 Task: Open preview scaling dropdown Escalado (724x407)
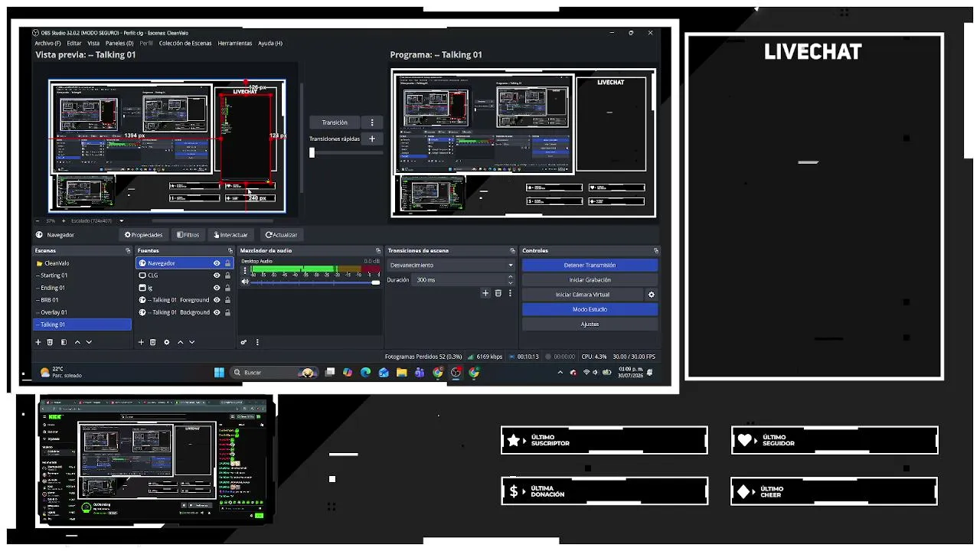pos(97,221)
